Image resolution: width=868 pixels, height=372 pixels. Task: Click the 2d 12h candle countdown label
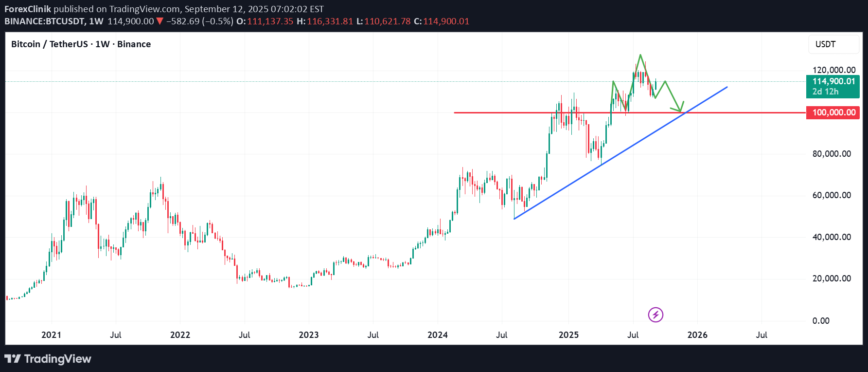click(826, 92)
